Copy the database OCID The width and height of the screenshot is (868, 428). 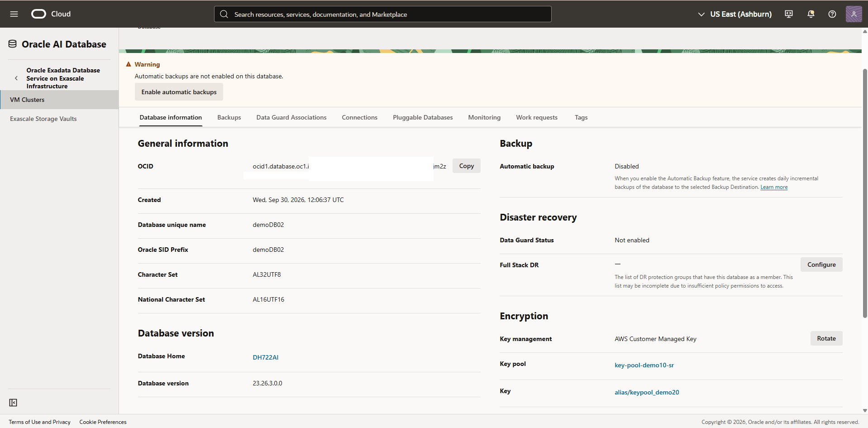coord(466,166)
